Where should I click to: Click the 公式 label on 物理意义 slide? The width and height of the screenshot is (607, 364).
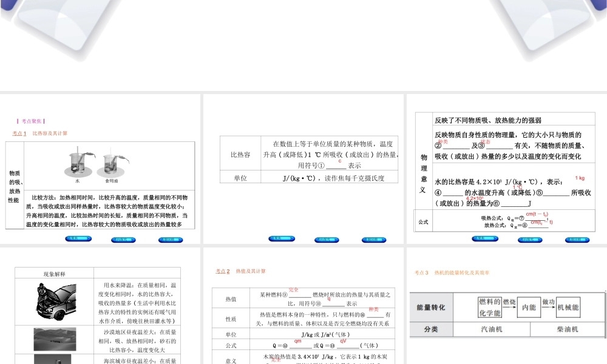pos(423,222)
